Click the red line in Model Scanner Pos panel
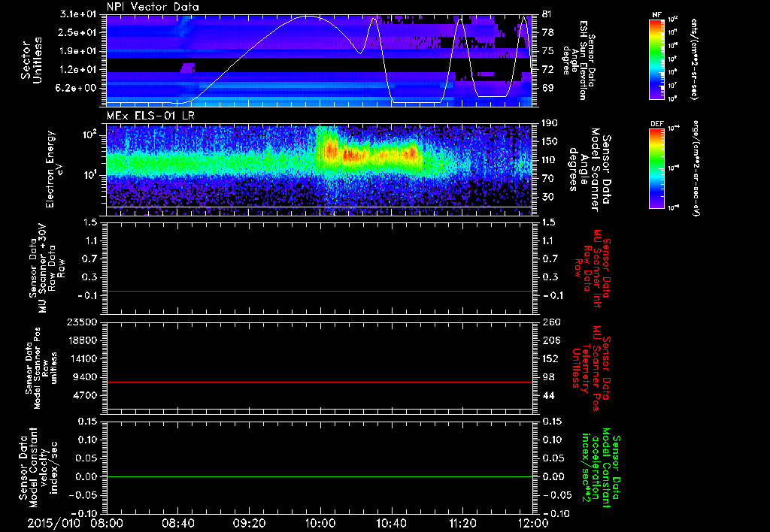 pos(319,382)
